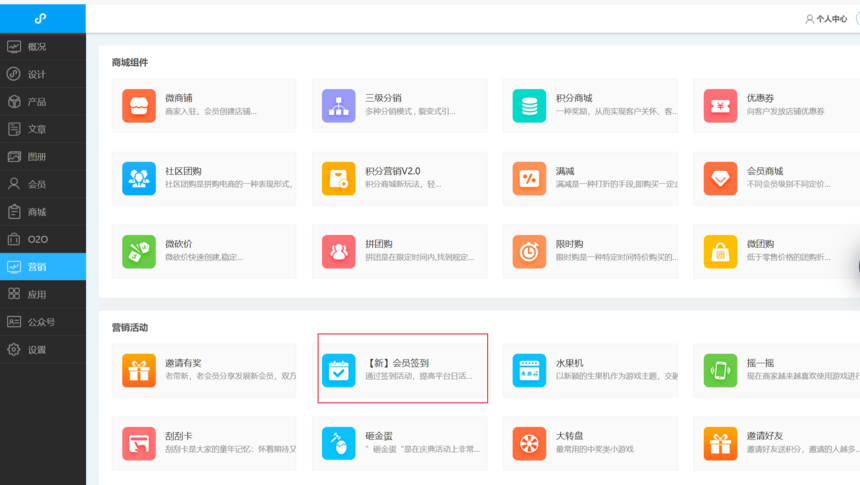
Task: Click the 图册 picture icon in the sidebar
Action: 14,156
